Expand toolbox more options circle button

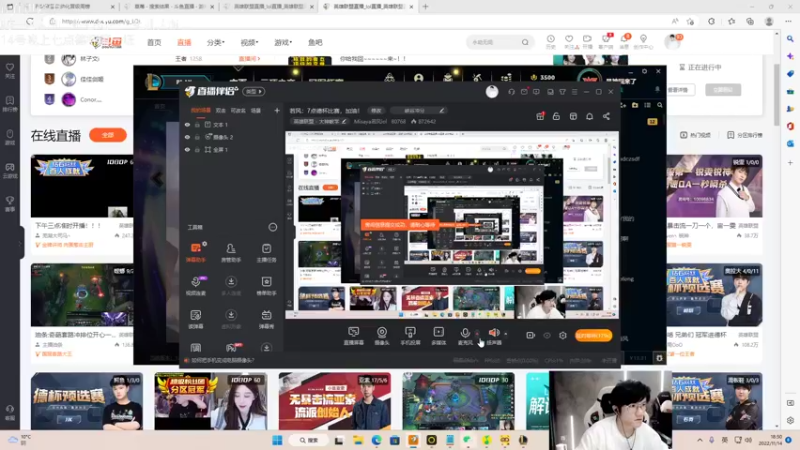tap(273, 227)
